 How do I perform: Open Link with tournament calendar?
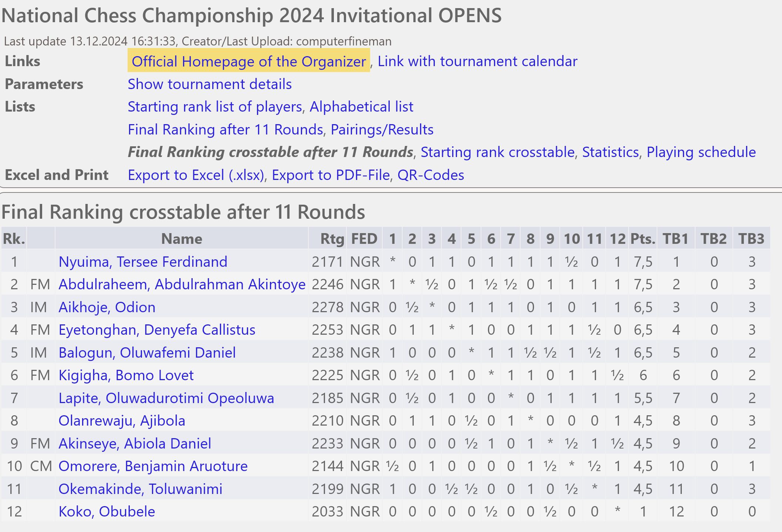point(477,61)
